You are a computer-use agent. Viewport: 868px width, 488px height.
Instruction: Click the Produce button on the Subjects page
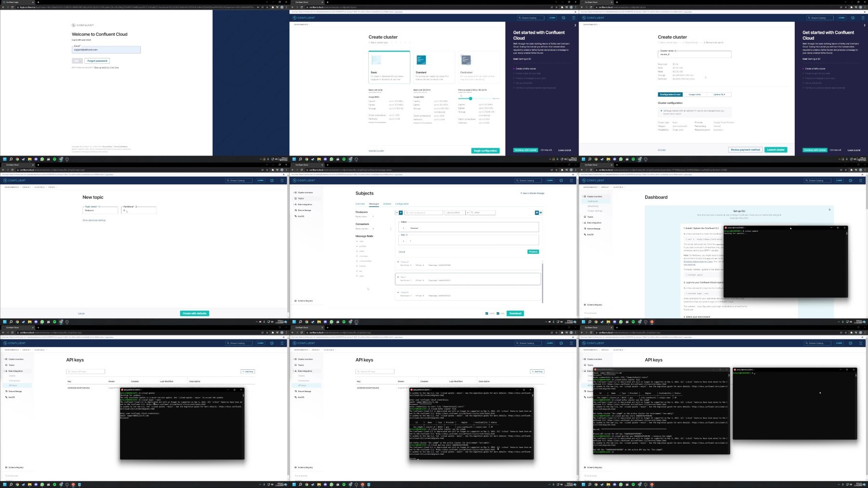[x=533, y=251]
